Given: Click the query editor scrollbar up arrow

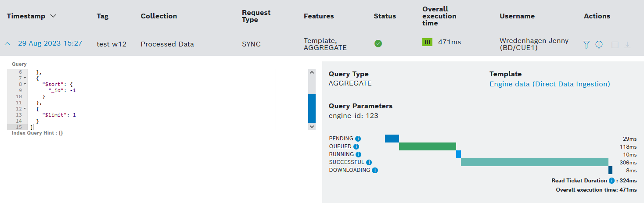Looking at the screenshot, I should tap(312, 72).
